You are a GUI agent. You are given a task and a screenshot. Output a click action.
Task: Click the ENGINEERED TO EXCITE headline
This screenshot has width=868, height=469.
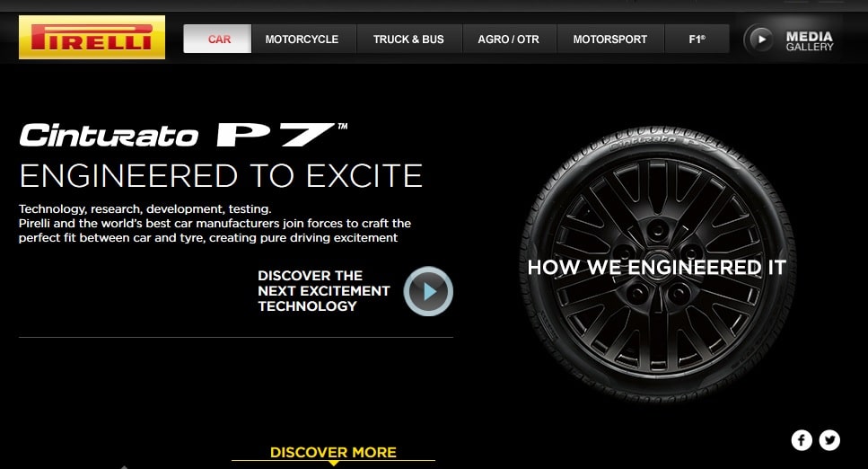[x=221, y=176]
